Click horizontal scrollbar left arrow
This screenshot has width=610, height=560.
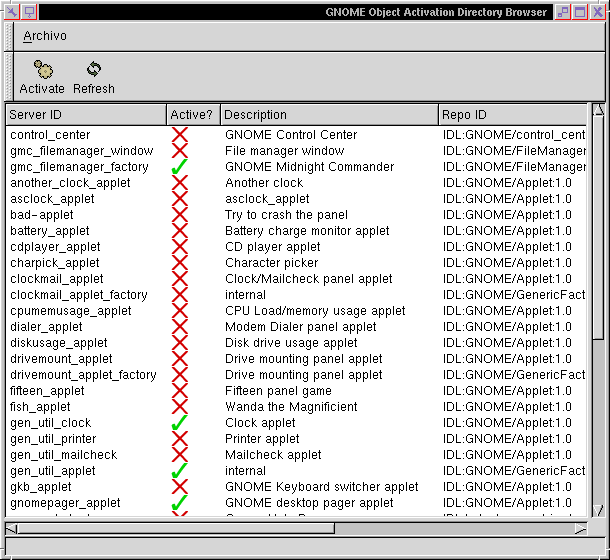[11, 528]
